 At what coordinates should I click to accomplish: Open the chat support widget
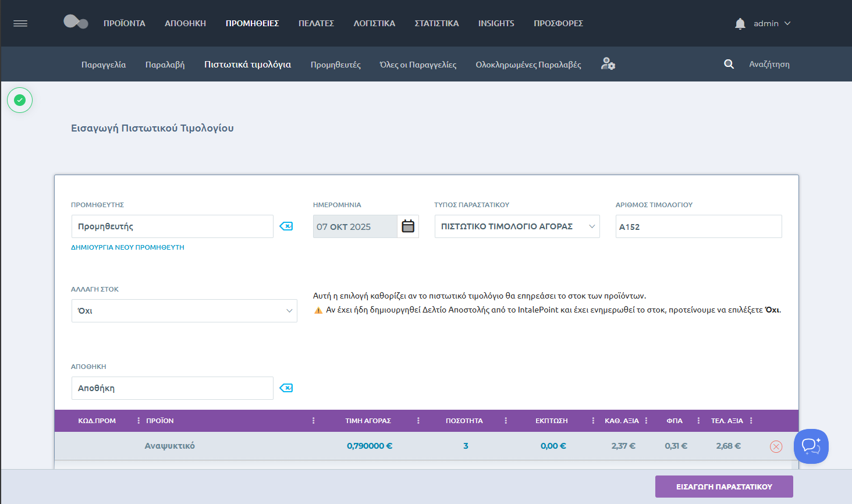coord(811,446)
